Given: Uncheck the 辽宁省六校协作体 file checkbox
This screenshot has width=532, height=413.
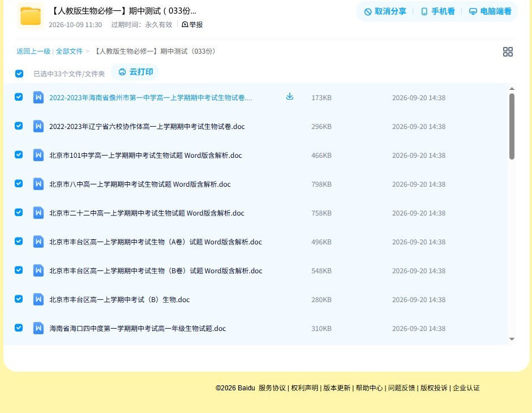Looking at the screenshot, I should [x=19, y=126].
